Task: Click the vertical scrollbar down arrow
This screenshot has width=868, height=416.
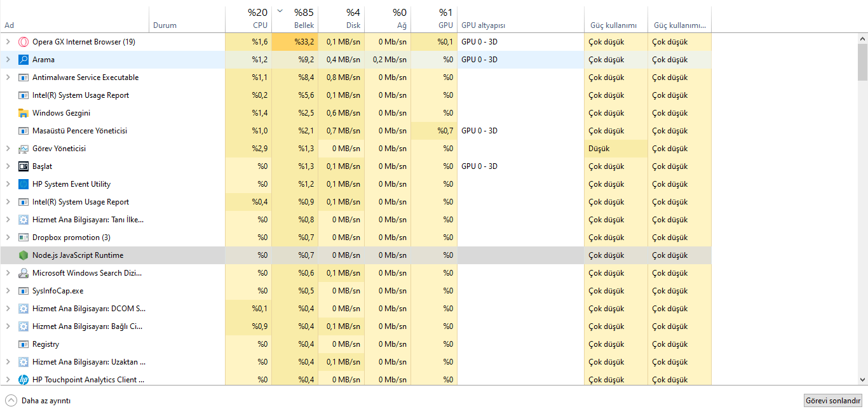Action: point(862,380)
